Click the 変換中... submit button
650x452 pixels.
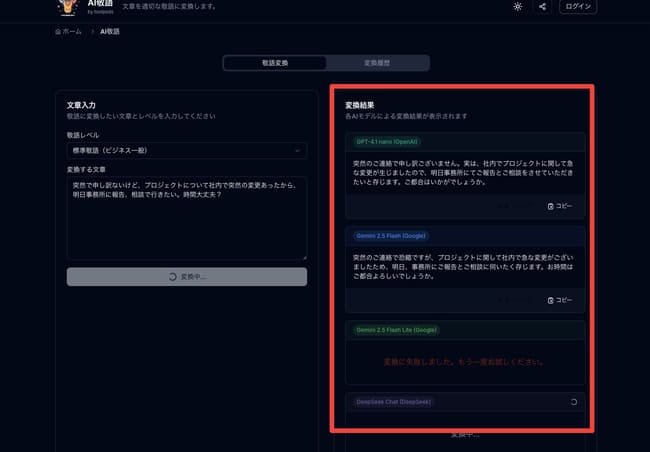(187, 277)
